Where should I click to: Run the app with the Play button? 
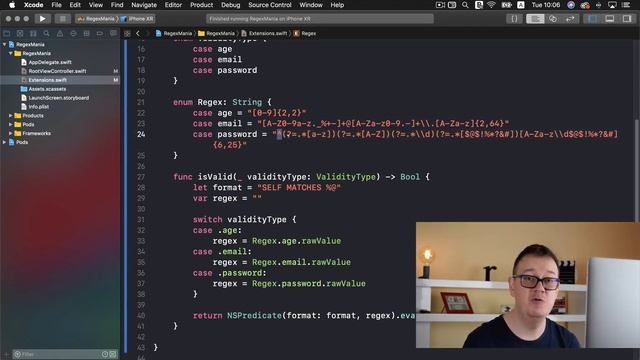42,19
